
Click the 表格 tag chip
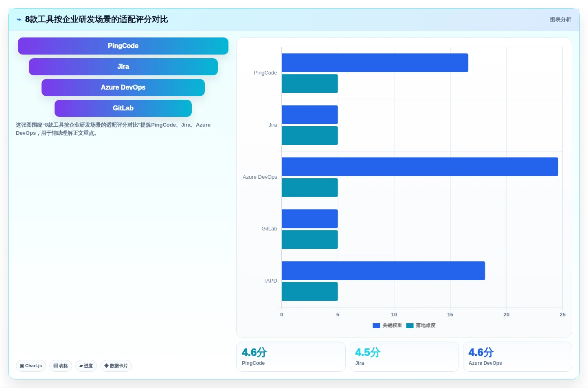[x=61, y=366]
